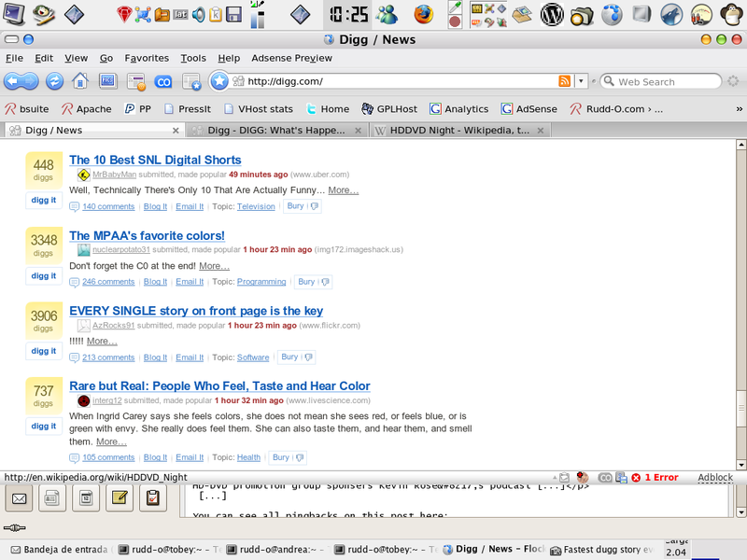Open the Favorites menu
Viewport: 747px width, 560px height.
147,58
